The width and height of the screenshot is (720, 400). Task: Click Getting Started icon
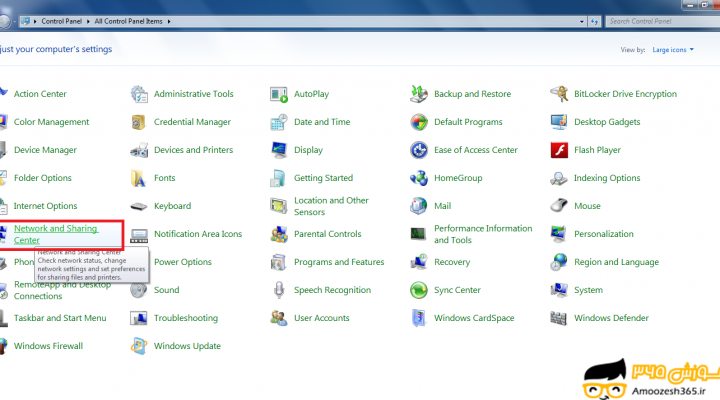[279, 178]
